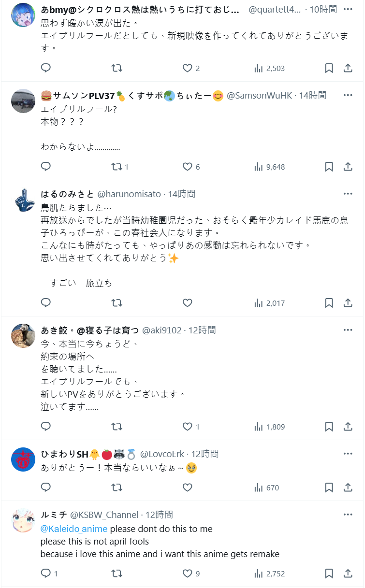Viewport: 365px width, 588px height.
Task: Open more options on harunomisato's tweet
Action: pyautogui.click(x=348, y=194)
